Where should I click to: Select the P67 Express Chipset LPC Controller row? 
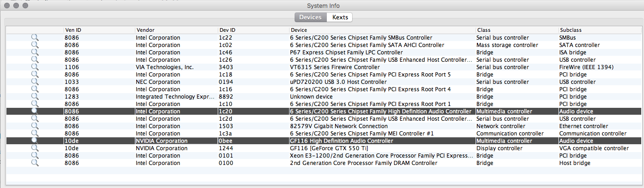[x=346, y=53]
